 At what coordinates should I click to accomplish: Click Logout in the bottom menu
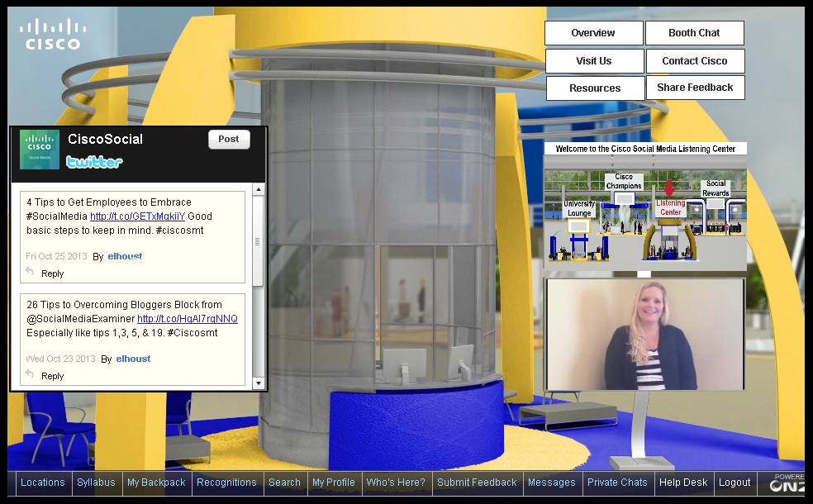coord(735,483)
